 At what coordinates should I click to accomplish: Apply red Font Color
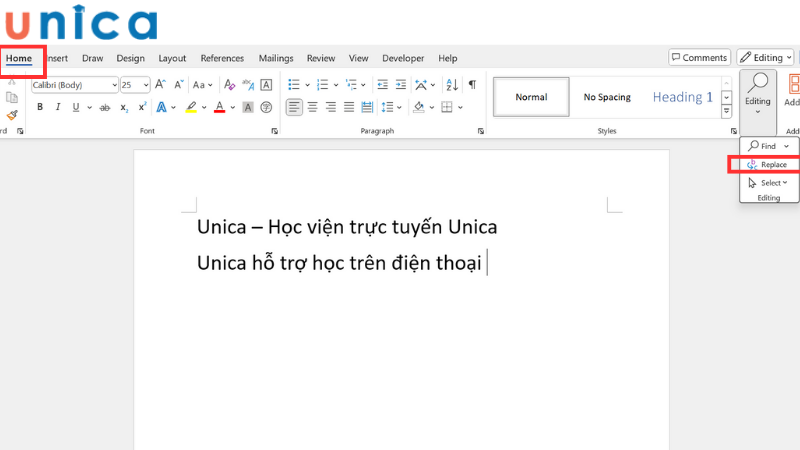(x=220, y=107)
